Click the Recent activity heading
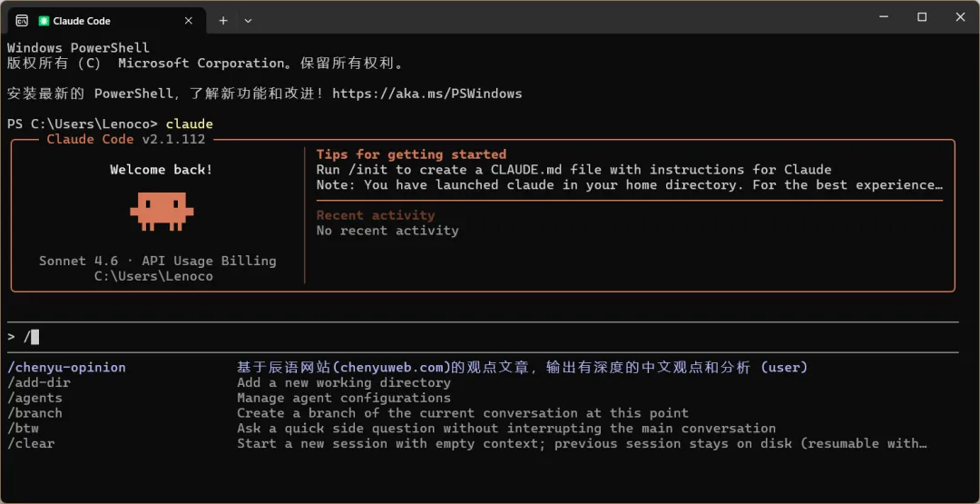Viewport: 980px width, 504px height. pos(376,215)
